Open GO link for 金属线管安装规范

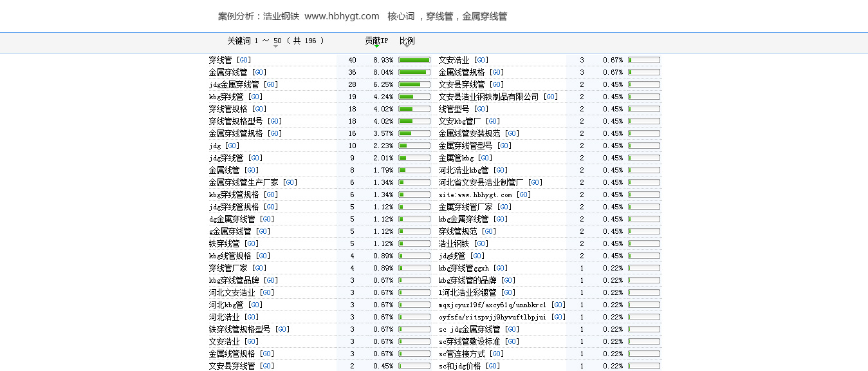click(512, 133)
